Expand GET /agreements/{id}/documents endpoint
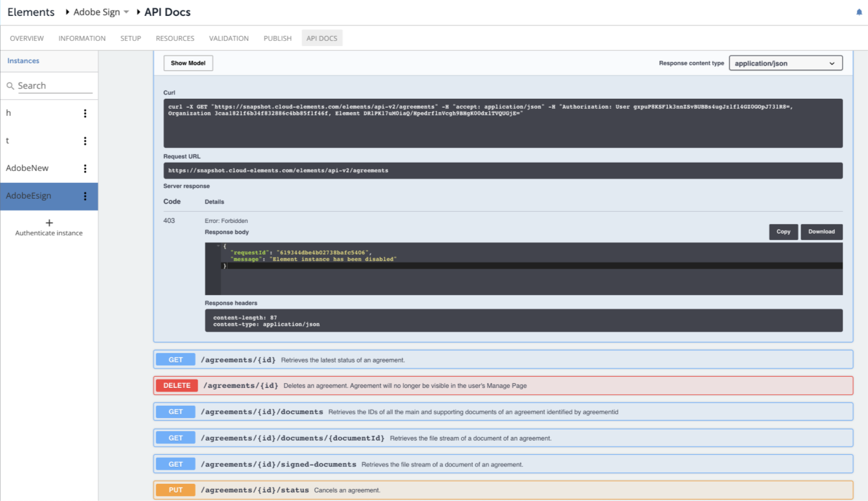The image size is (868, 501). pyautogui.click(x=503, y=412)
